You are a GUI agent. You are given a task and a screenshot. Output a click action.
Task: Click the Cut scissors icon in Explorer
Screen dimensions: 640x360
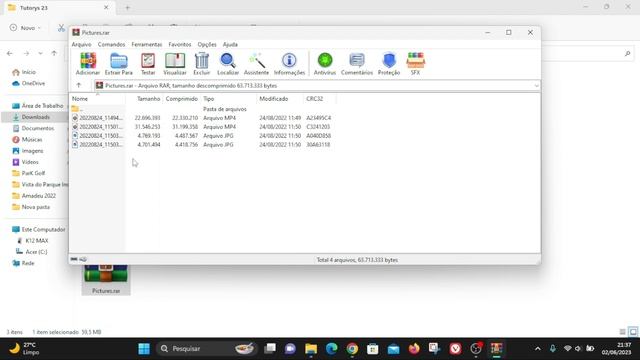pyautogui.click(x=61, y=28)
